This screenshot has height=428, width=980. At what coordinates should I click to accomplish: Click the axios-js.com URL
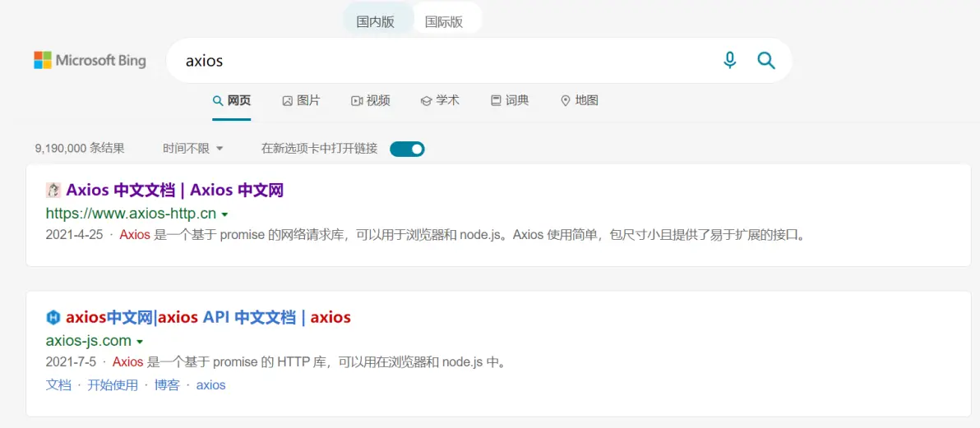coord(89,341)
